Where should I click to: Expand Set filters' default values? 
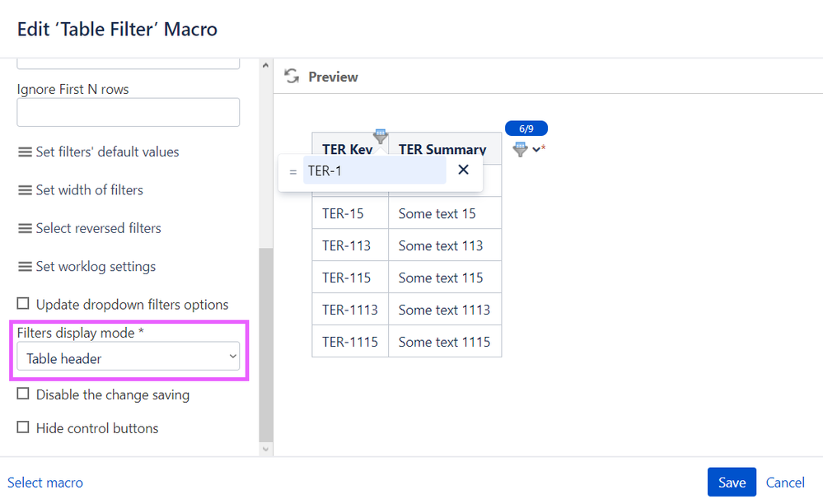[x=98, y=152]
